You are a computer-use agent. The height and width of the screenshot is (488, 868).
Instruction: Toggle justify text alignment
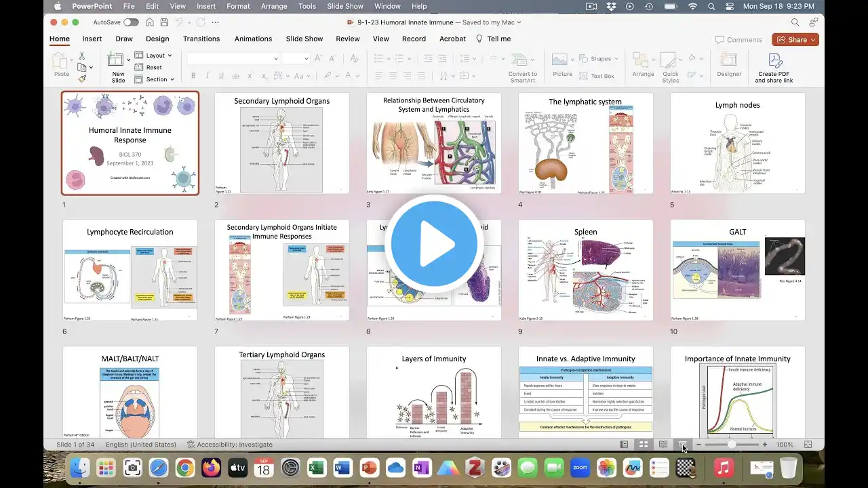click(422, 76)
